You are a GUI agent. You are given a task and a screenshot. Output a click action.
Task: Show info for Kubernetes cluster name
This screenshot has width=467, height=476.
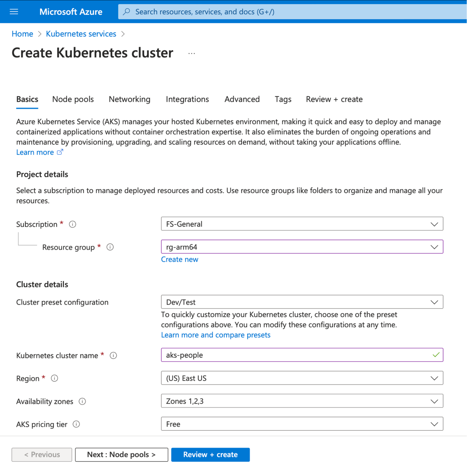click(113, 356)
